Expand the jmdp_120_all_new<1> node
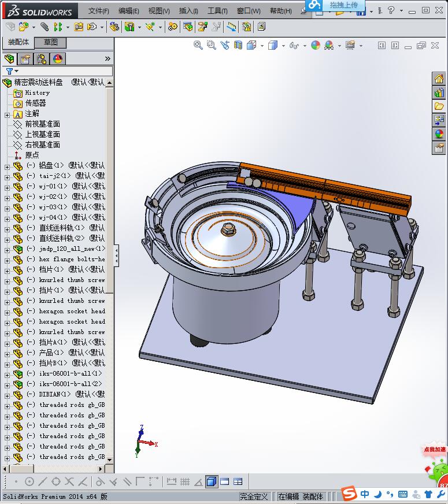Image resolution: width=448 pixels, height=504 pixels. [x=7, y=250]
